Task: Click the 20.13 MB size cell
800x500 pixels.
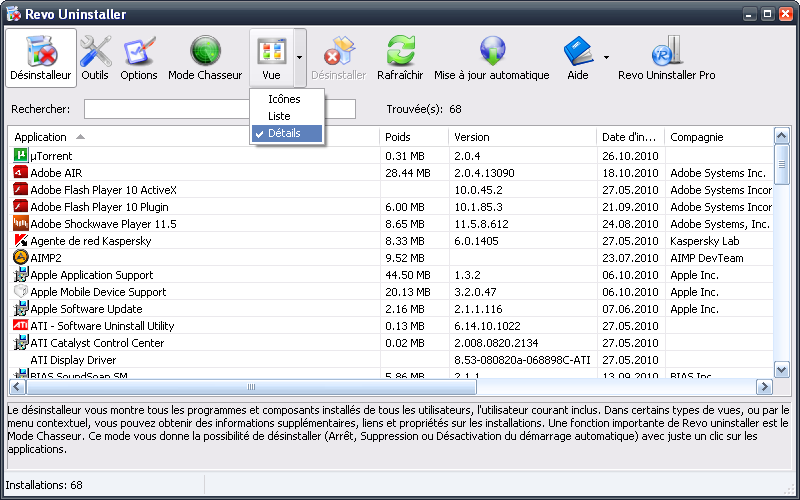Action: (x=408, y=292)
